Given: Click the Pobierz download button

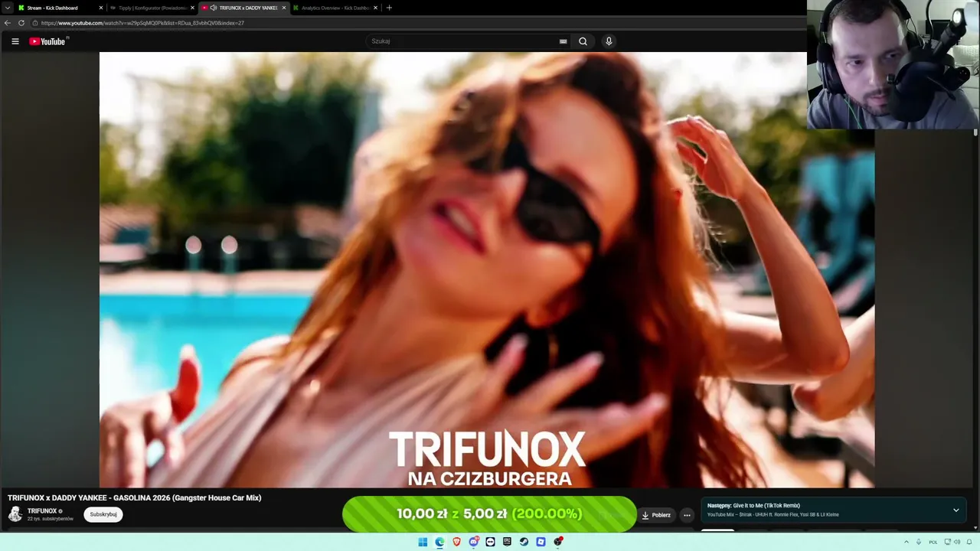Looking at the screenshot, I should click(x=656, y=515).
